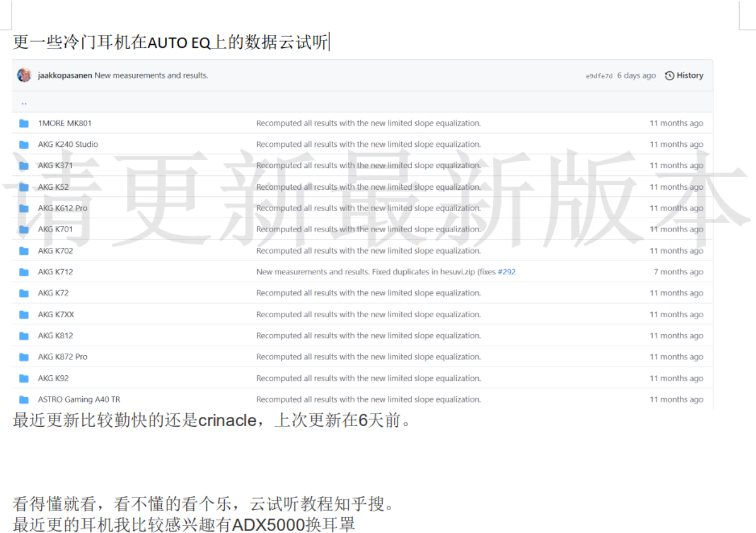This screenshot has width=756, height=533.
Task: Click the AKG K812 folder icon
Action: (x=24, y=336)
